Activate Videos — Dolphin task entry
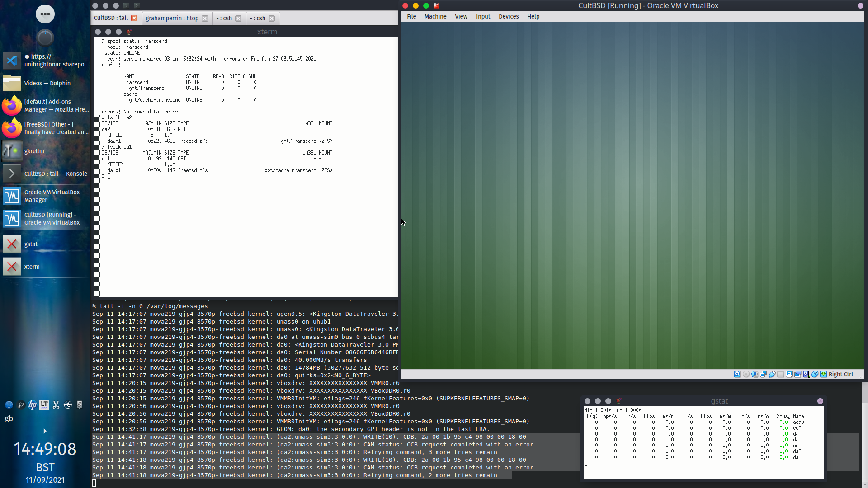868x488 pixels. click(x=47, y=84)
